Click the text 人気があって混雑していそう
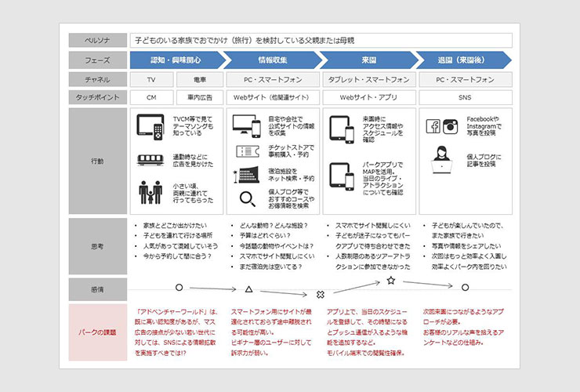This screenshot has width=580, height=392. click(x=180, y=246)
